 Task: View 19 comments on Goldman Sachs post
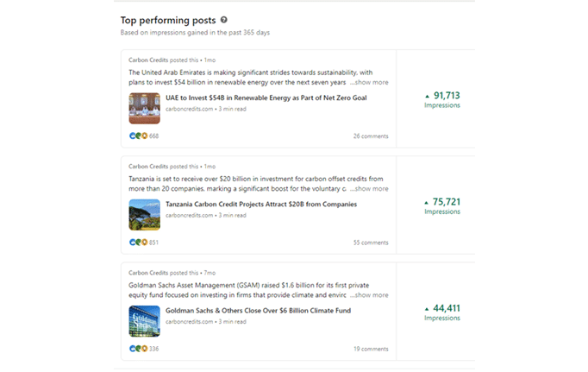click(371, 349)
